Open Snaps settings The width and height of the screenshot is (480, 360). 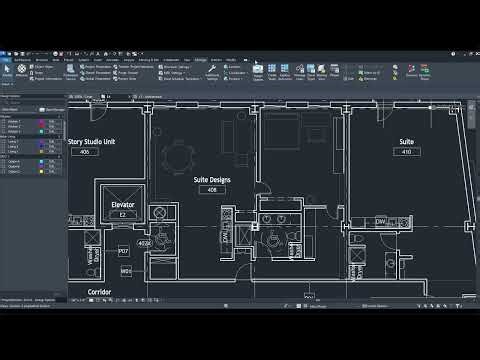point(37,73)
